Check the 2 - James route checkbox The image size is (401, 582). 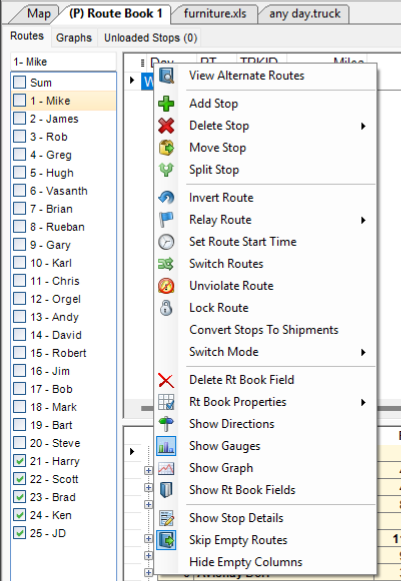coord(19,118)
